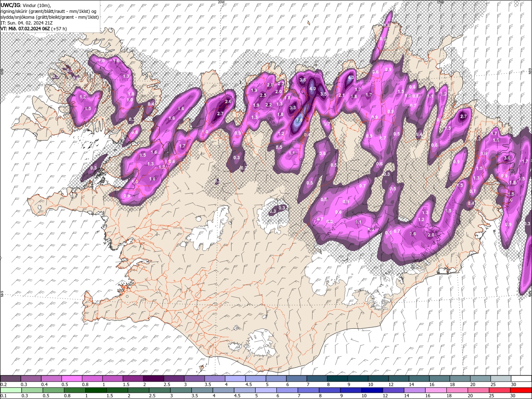Select the pure red swatch after rain 30

tap(520, 390)
